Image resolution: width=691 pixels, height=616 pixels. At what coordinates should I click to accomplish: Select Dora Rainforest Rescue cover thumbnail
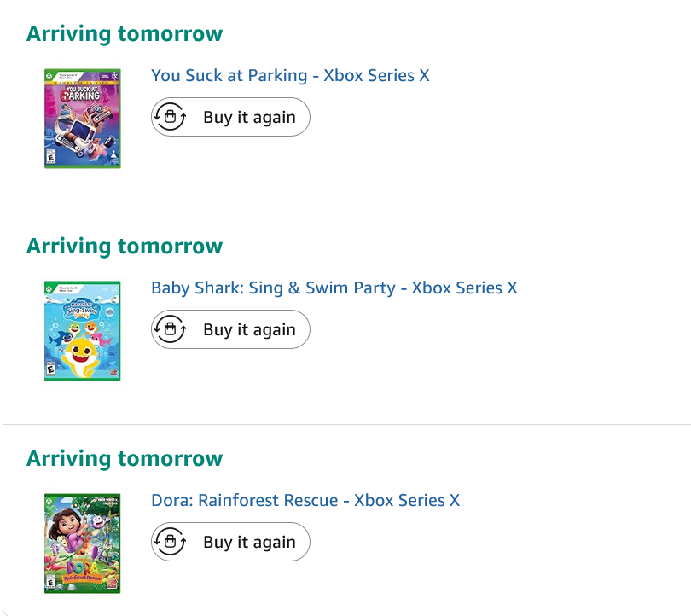pyautogui.click(x=83, y=543)
